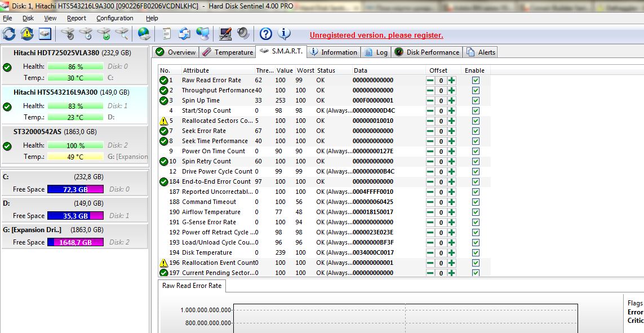Switch to the Disk Performance tab
Screen dimensions: 644x333
[428, 52]
